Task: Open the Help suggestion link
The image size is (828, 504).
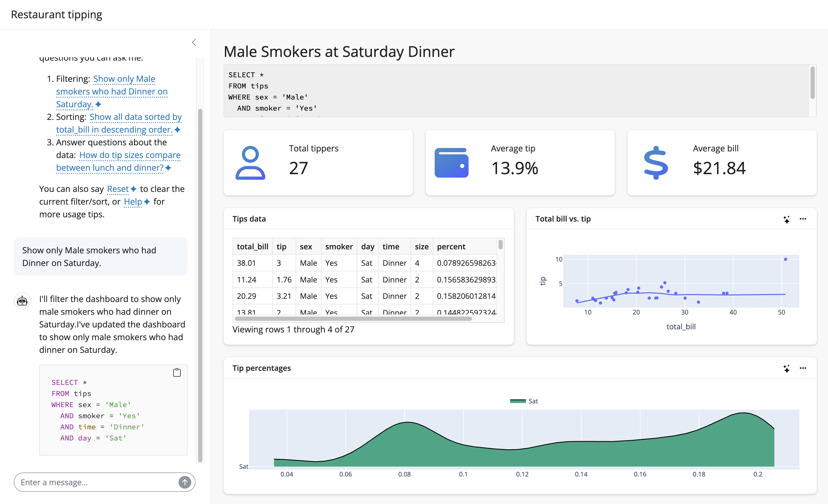Action: pos(133,201)
